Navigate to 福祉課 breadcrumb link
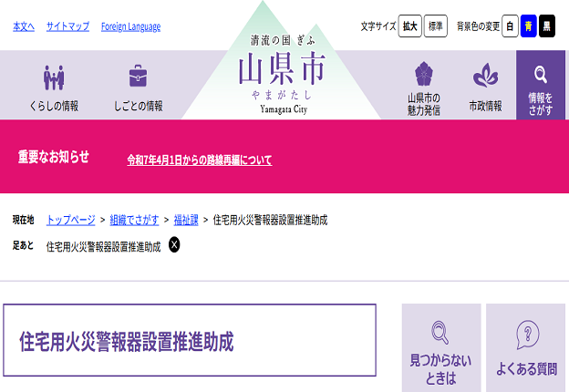 [x=186, y=220]
